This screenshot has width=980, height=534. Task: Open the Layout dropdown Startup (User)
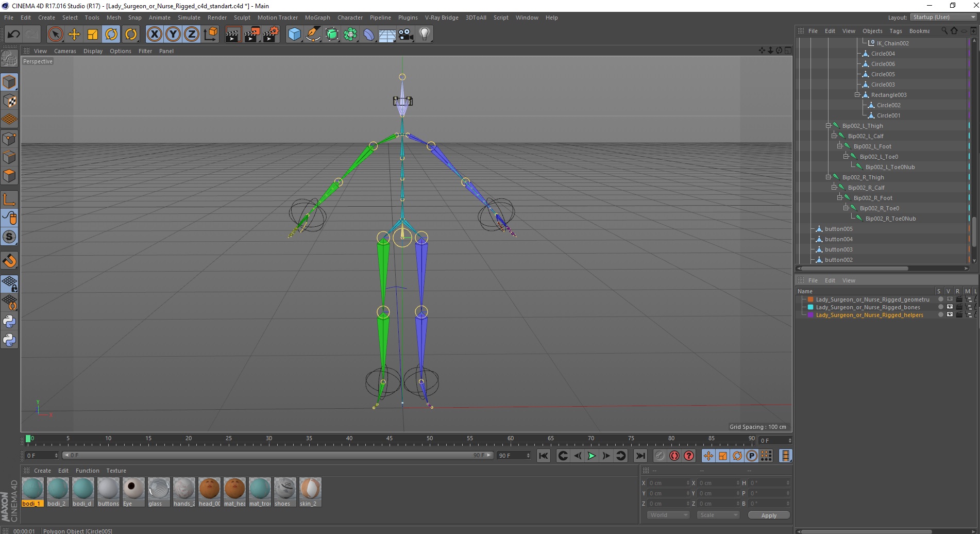pyautogui.click(x=943, y=17)
